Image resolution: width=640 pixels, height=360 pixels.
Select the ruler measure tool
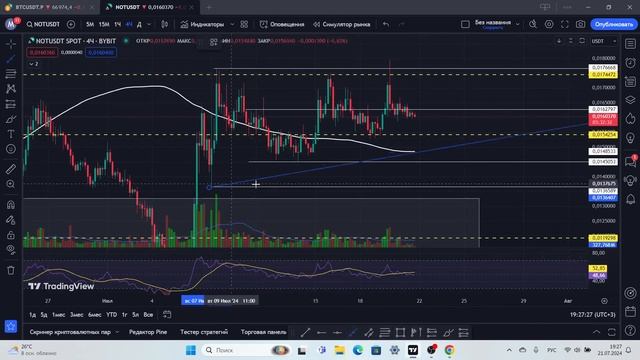click(x=11, y=169)
